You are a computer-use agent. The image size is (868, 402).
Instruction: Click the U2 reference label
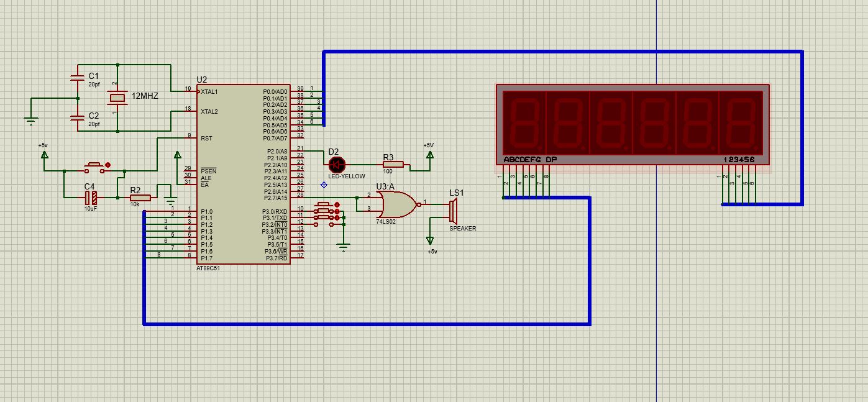click(x=202, y=80)
